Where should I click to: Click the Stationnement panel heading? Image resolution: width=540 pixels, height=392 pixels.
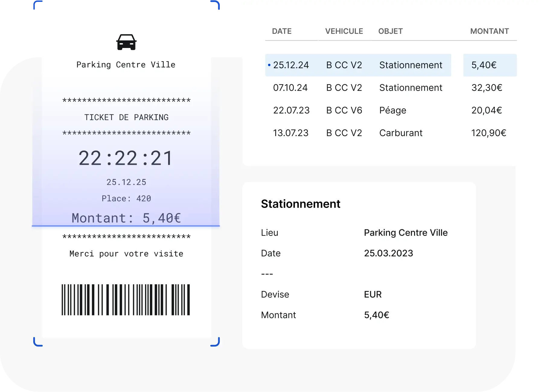(x=301, y=204)
